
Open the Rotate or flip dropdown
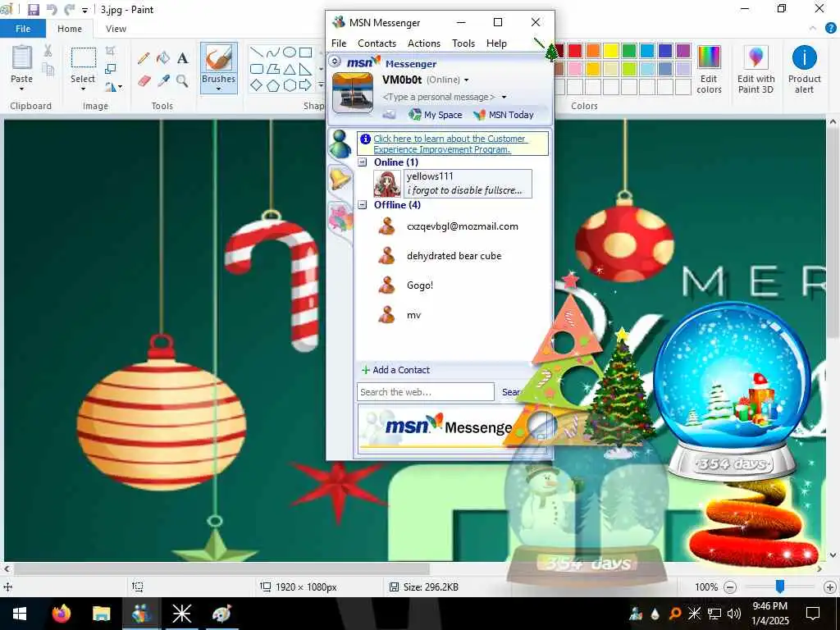[x=113, y=86]
